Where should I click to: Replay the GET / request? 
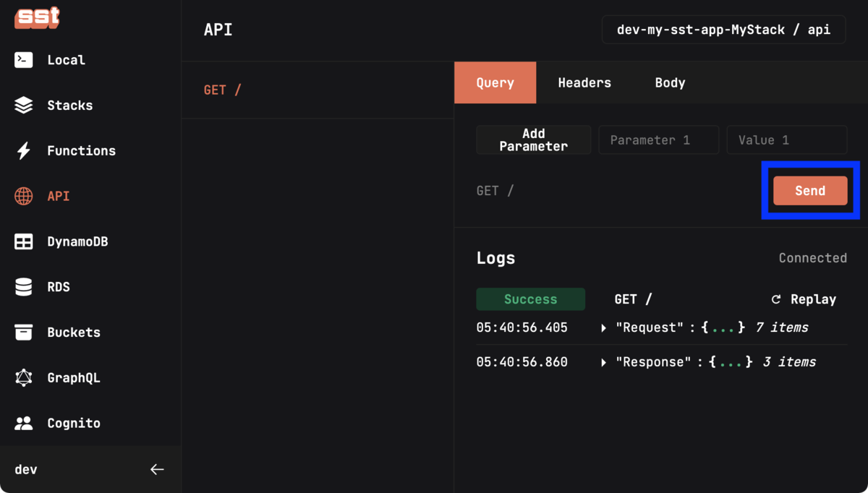803,299
